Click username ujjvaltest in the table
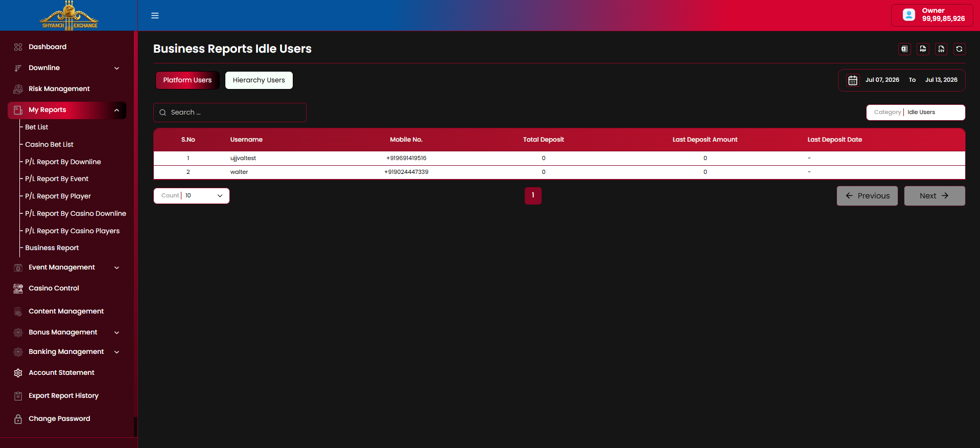 coord(243,159)
